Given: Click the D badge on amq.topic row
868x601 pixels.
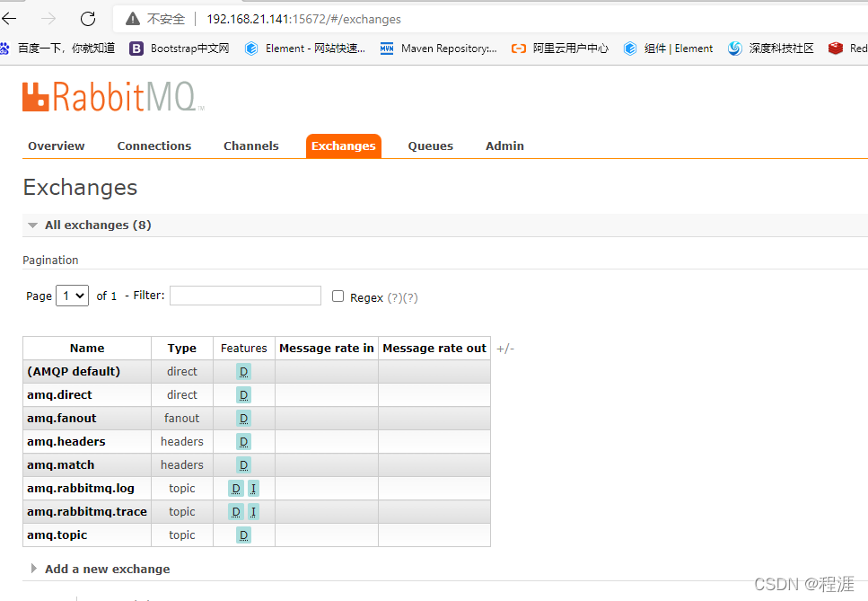Looking at the screenshot, I should [x=242, y=535].
